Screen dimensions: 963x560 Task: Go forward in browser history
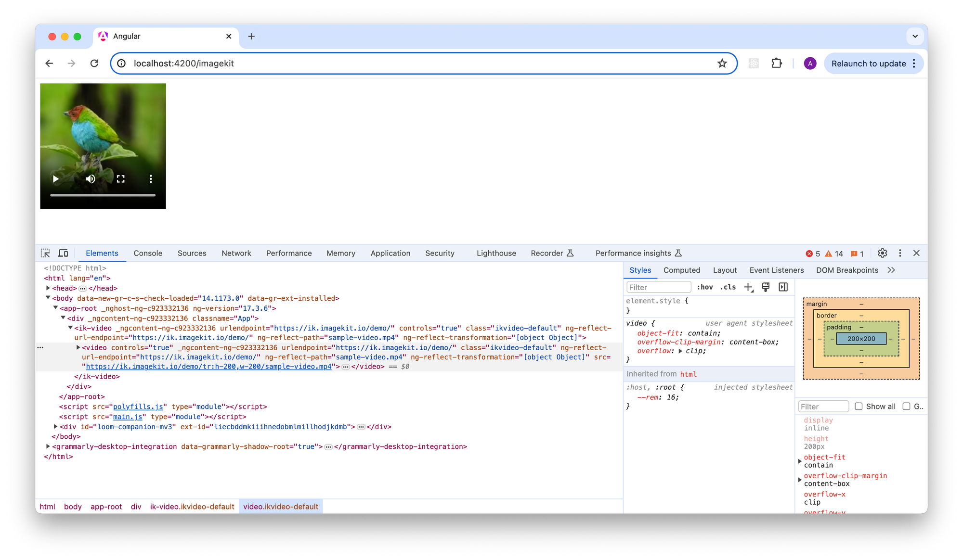72,64
